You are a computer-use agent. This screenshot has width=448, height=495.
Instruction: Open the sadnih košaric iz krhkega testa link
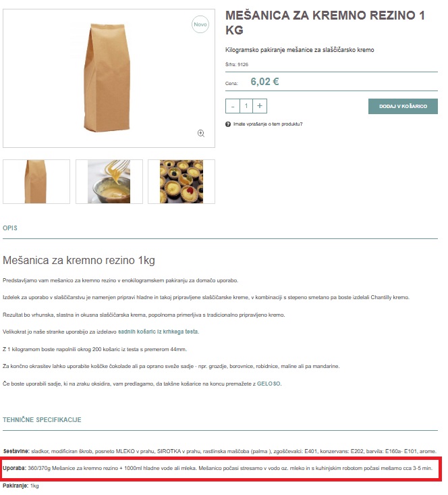pyautogui.click(x=159, y=332)
